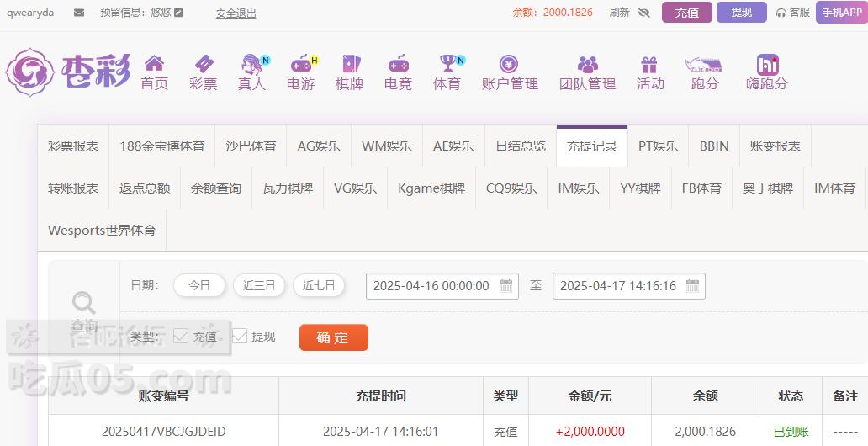Screen dimensions: 868x446
Task: Click the 杏彩 site logo
Action: click(x=69, y=72)
